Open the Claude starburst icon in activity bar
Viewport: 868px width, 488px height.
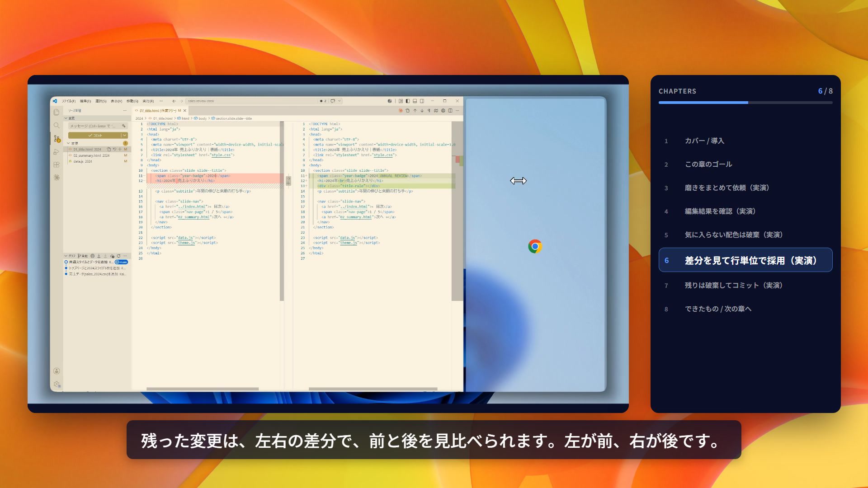pyautogui.click(x=57, y=178)
